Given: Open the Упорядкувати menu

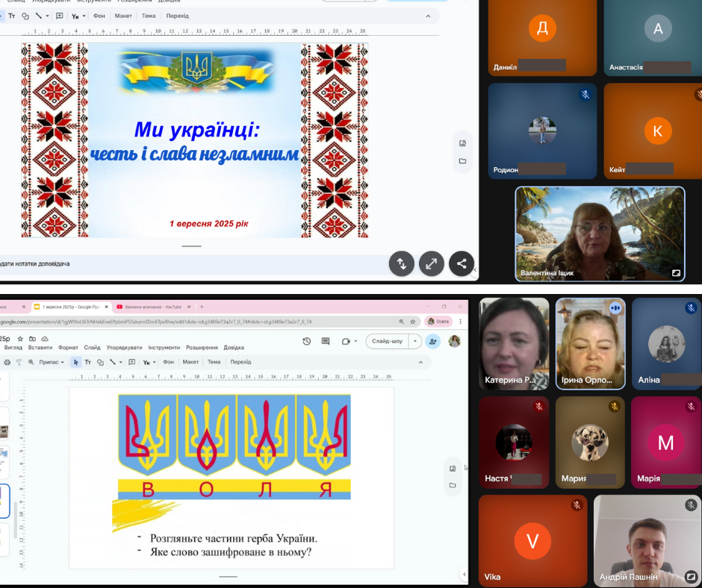Looking at the screenshot, I should click(x=124, y=347).
